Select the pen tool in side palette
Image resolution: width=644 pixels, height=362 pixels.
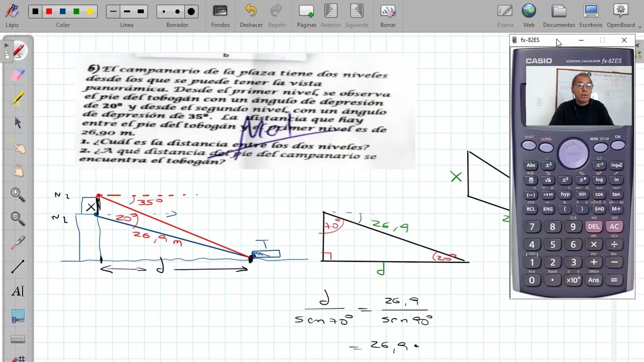[18, 51]
